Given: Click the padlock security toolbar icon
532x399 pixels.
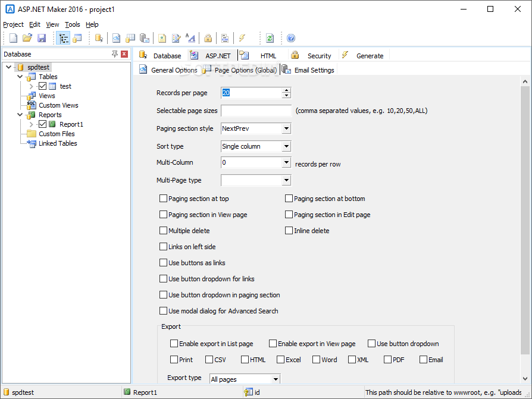Looking at the screenshot, I should point(208,38).
